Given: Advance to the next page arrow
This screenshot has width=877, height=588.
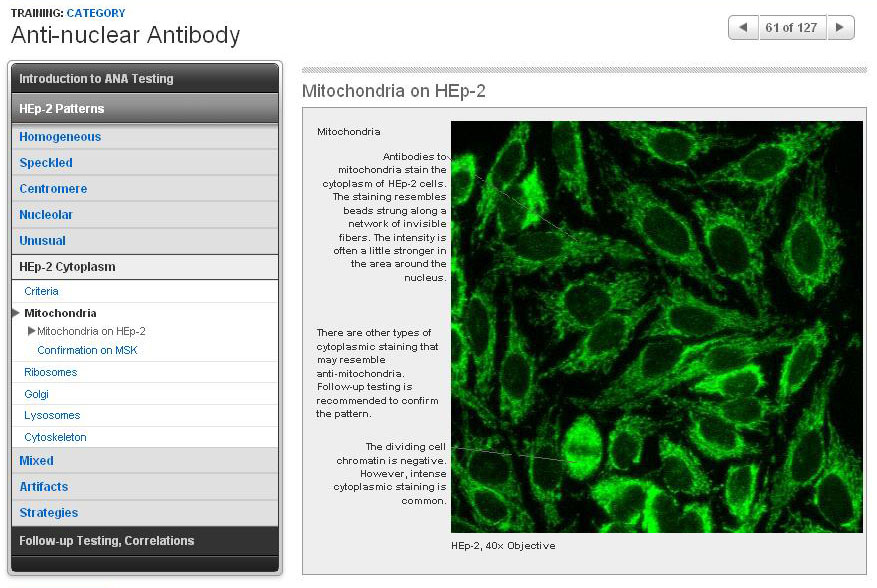Looking at the screenshot, I should click(841, 28).
